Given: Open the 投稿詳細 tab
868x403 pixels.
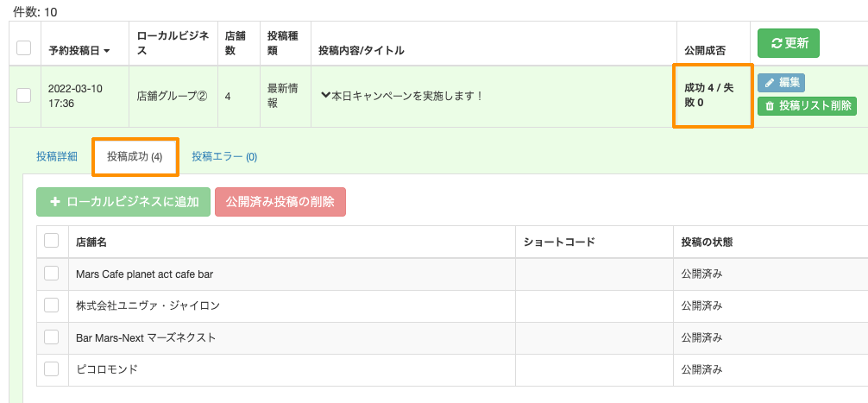Looking at the screenshot, I should (57, 156).
